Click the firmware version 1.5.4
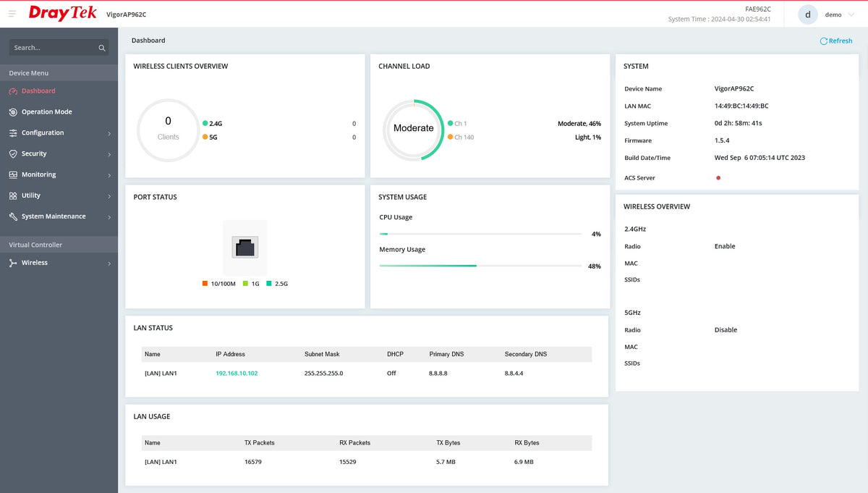This screenshot has height=493, width=868. 722,140
